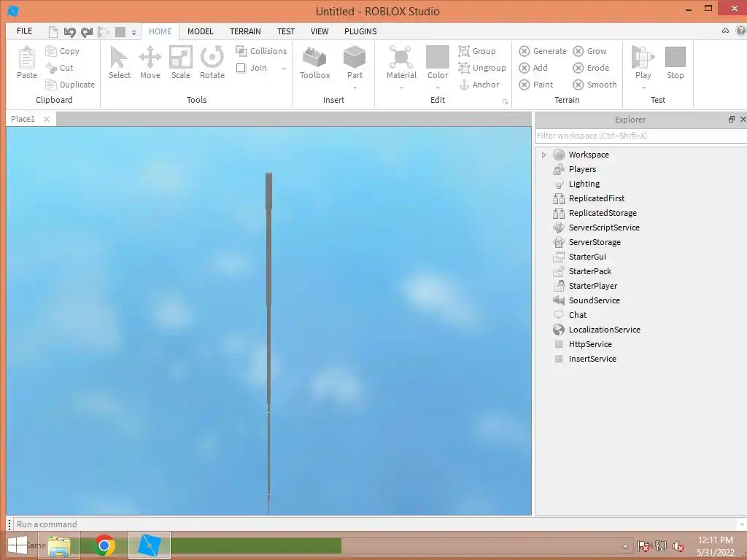The height and width of the screenshot is (560, 747).
Task: Click the Paint terrain tool
Action: click(536, 85)
